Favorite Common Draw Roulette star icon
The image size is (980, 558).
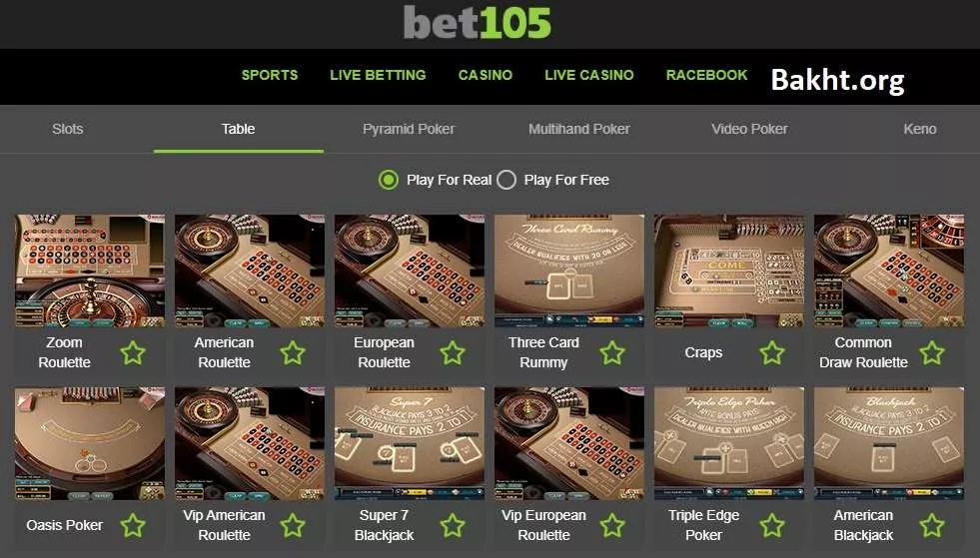click(x=932, y=353)
